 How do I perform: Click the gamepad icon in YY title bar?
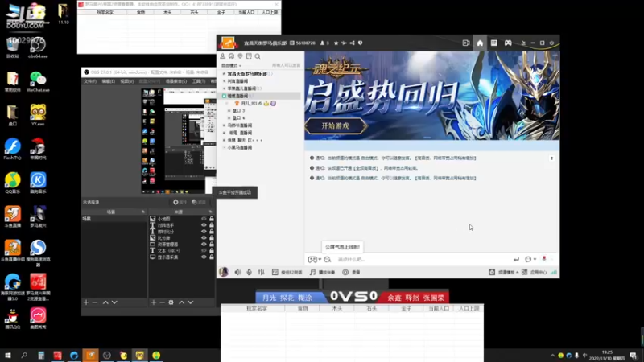click(x=508, y=43)
